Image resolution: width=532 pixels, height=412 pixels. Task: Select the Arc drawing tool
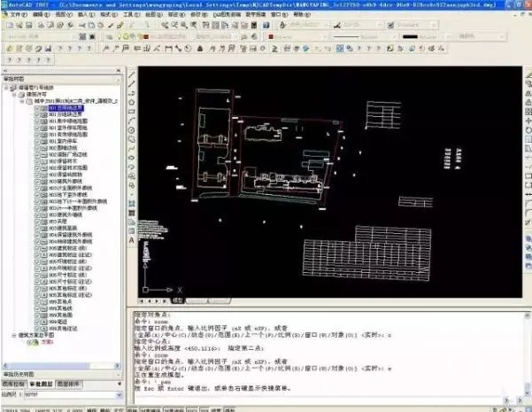click(132, 120)
